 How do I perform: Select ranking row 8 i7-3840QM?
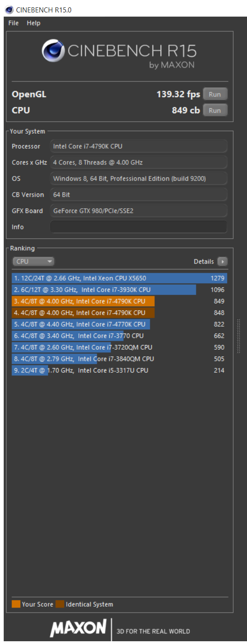pos(119,359)
